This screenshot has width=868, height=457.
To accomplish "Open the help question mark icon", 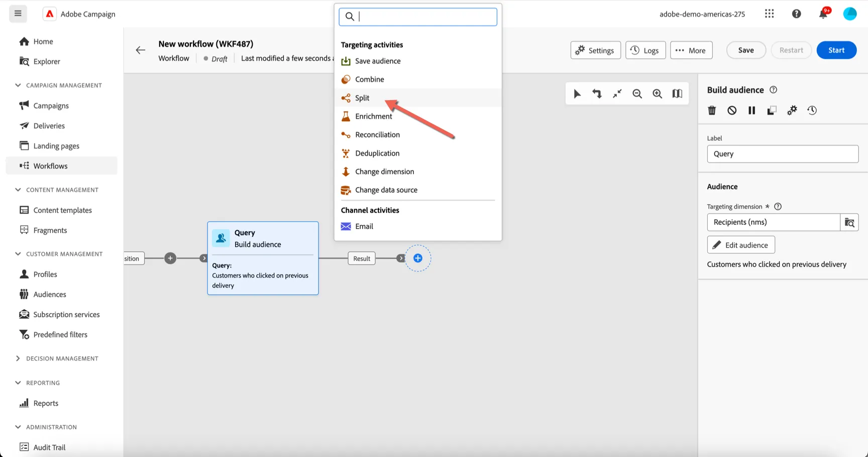I will coord(796,14).
